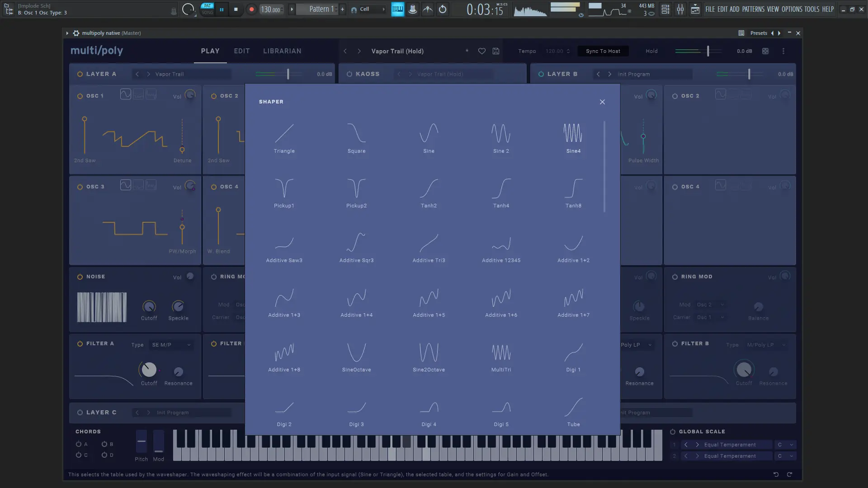Open the Filter A Type dropdown
This screenshot has width=868, height=488.
171,345
